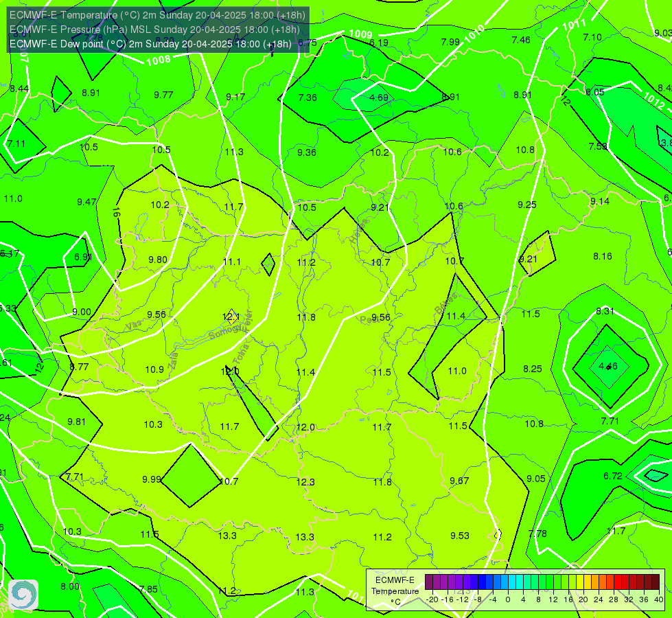
Task: Click the Vas county name
Action: [134, 325]
